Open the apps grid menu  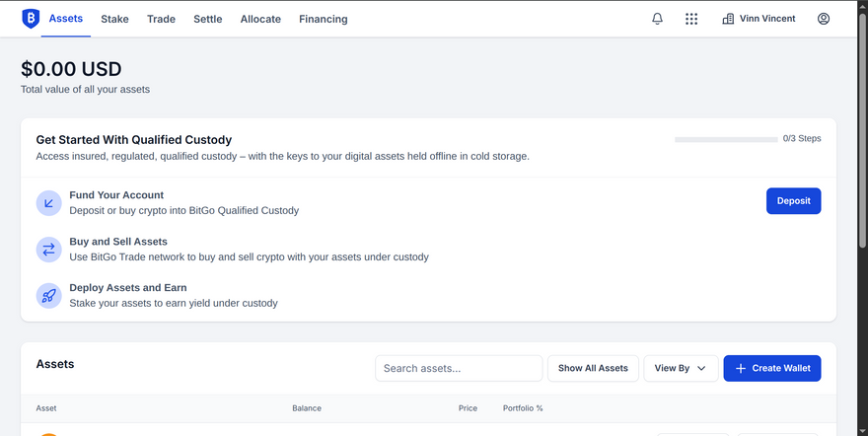tap(691, 19)
